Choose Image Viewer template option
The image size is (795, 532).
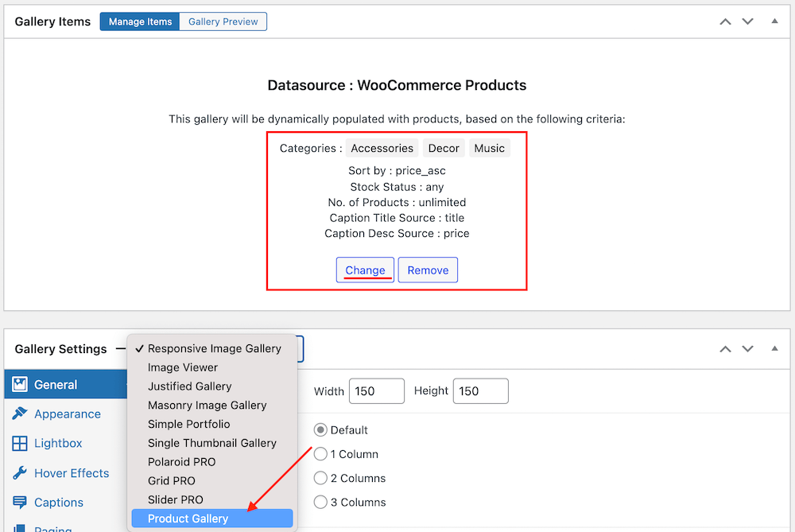212,367
